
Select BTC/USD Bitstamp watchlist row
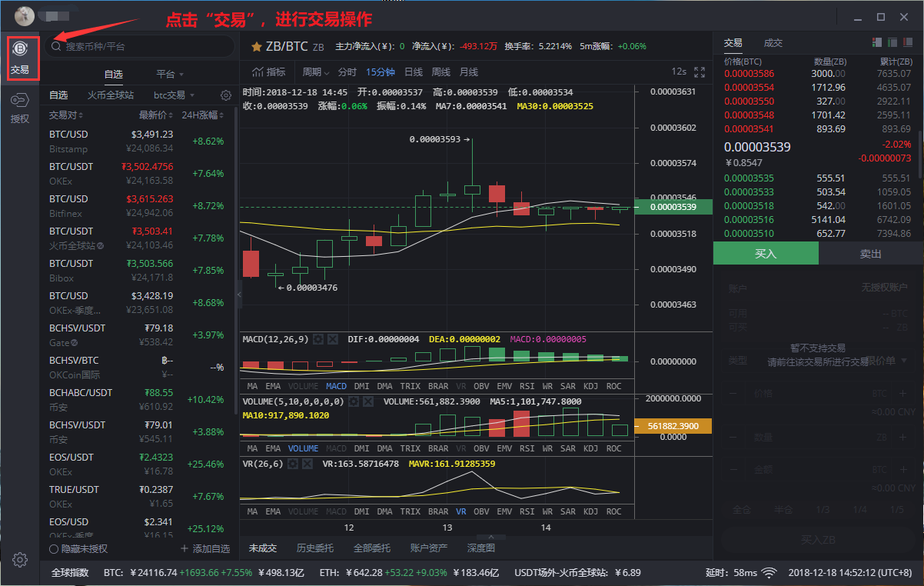(x=137, y=141)
